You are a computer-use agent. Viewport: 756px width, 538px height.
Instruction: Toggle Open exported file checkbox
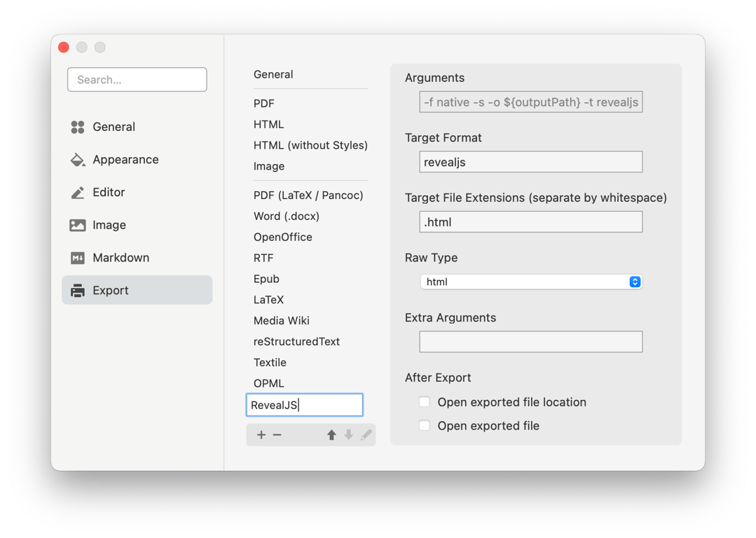(x=425, y=426)
